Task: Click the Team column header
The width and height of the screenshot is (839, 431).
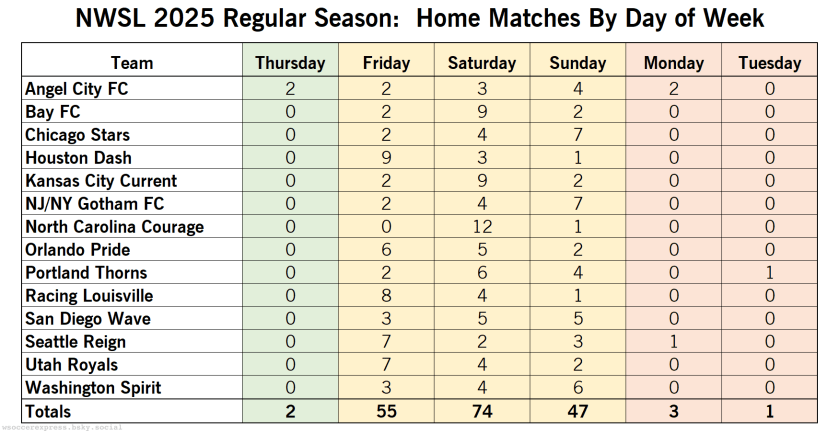Action: (x=132, y=63)
